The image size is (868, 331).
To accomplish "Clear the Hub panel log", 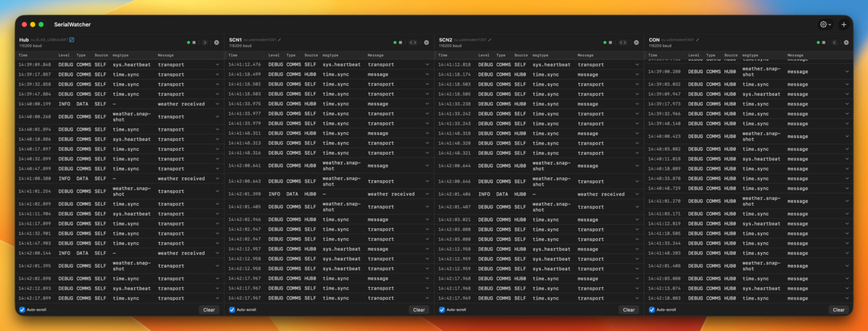I will (209, 310).
